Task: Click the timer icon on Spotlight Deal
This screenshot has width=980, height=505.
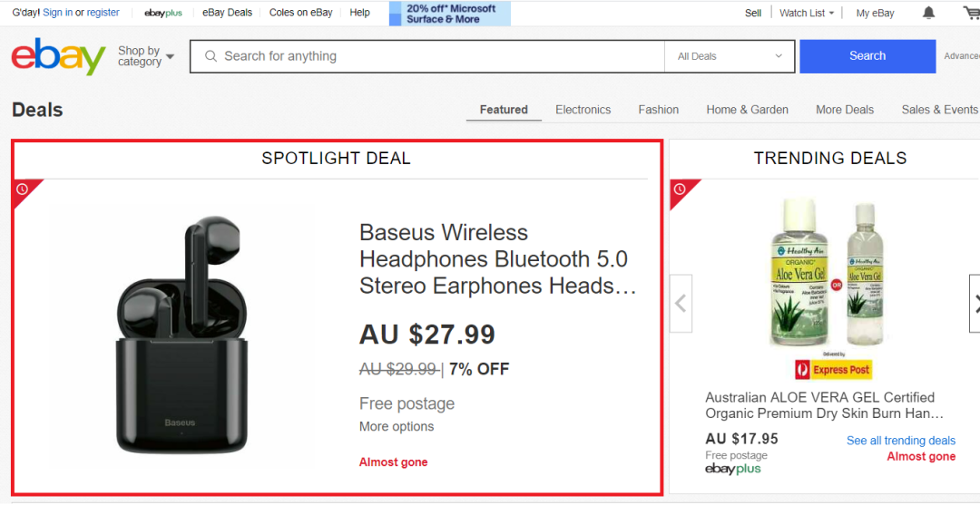Action: (23, 189)
